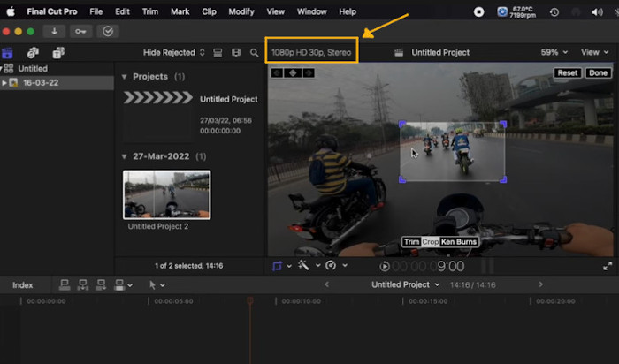Add a keyframe in viewer
Image resolution: width=619 pixels, height=364 pixels.
pos(293,73)
